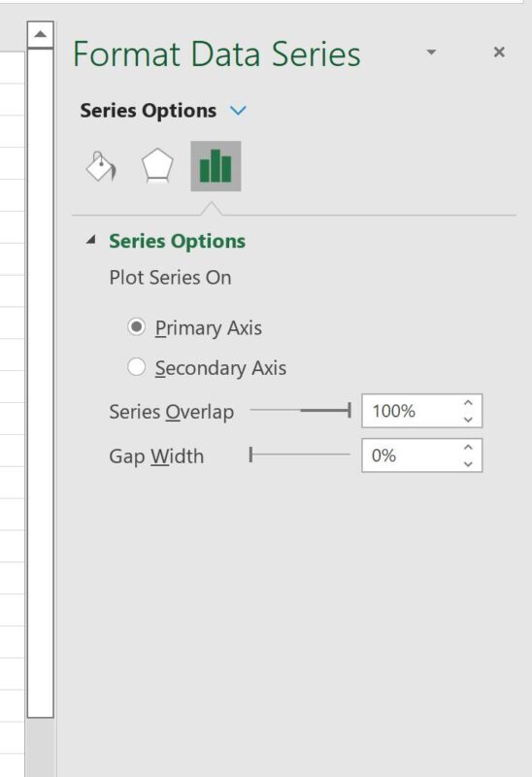Increase Series Overlap with the up arrow
The image size is (532, 777).
pos(468,403)
